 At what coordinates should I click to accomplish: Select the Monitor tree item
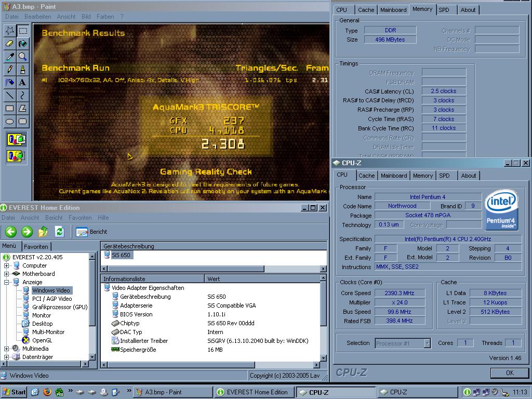click(x=42, y=315)
